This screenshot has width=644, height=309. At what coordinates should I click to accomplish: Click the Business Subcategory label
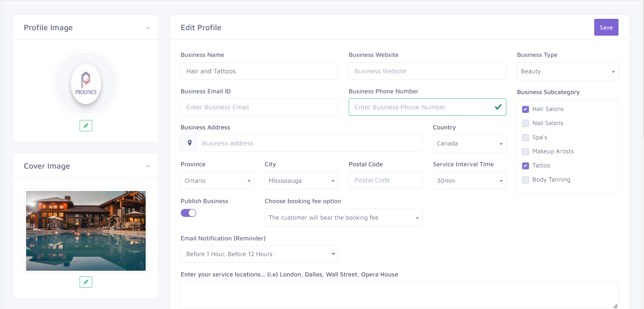point(548,92)
